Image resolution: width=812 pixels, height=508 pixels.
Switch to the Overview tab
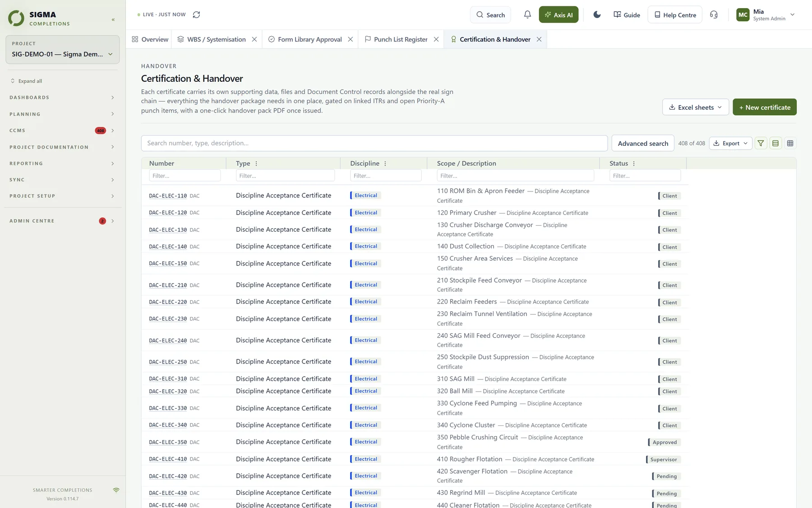150,39
